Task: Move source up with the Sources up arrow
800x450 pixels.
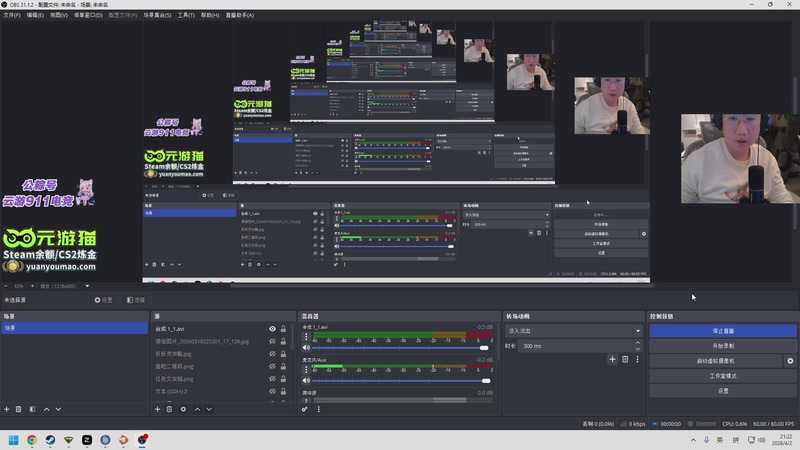Action: point(197,409)
